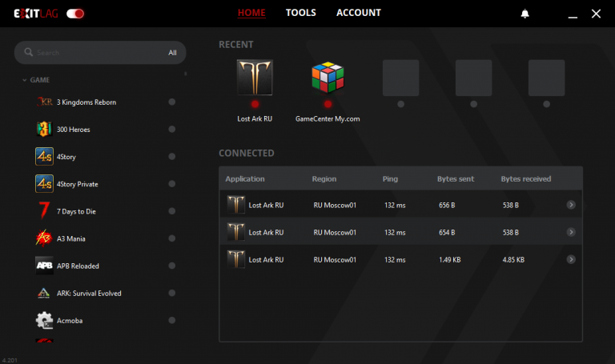Select 300 Heroes game icon
The width and height of the screenshot is (615, 364).
[44, 130]
